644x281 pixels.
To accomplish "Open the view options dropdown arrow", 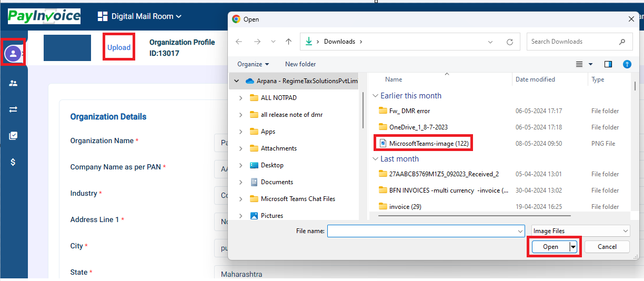I will tap(590, 64).
